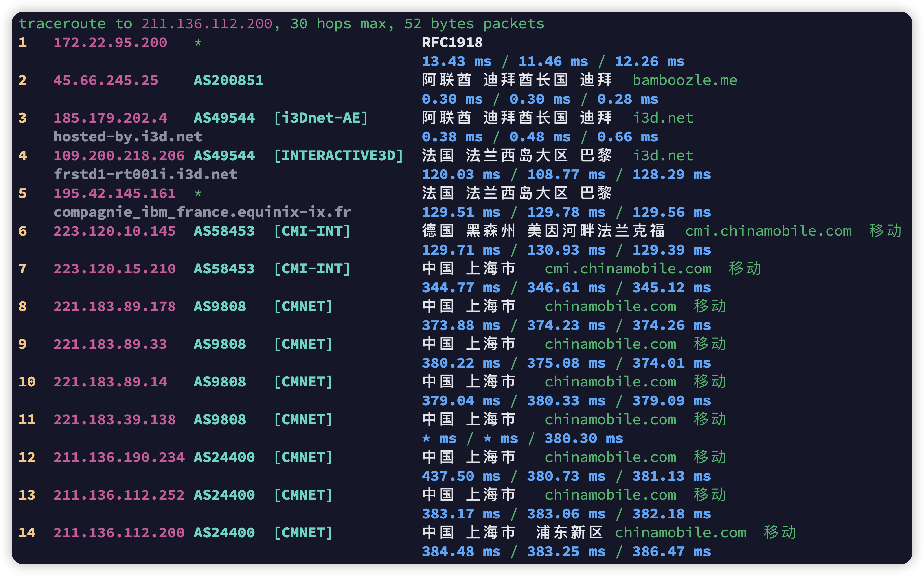Select the [INTERACTIVE3D] tag
This screenshot has width=924, height=576.
coord(339,155)
